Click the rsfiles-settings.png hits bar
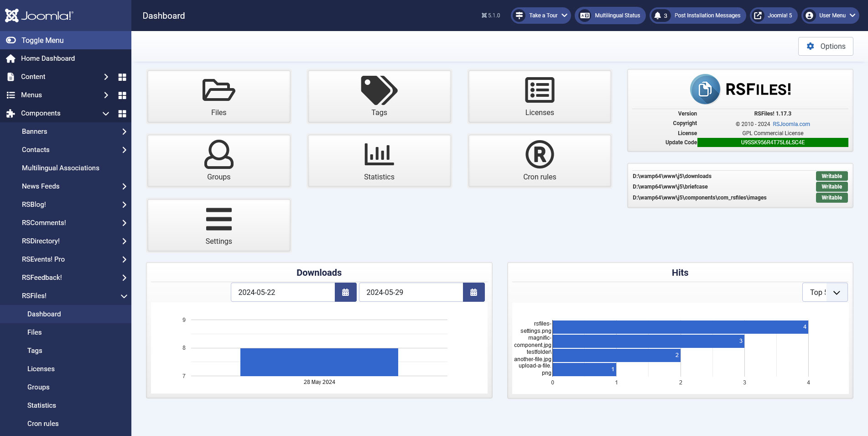 pos(680,327)
